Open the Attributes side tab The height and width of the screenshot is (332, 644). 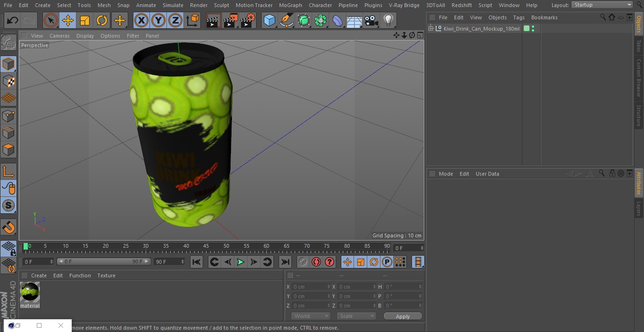[x=639, y=183]
